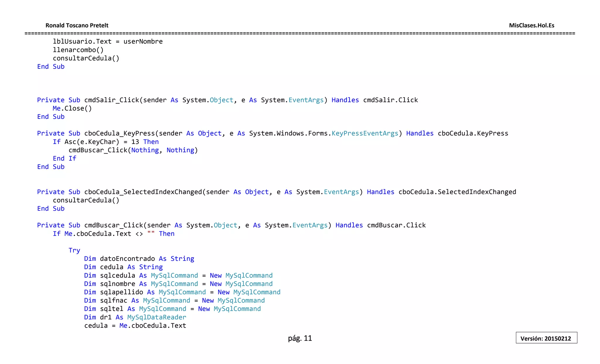Click the Try keyword

tap(74, 250)
